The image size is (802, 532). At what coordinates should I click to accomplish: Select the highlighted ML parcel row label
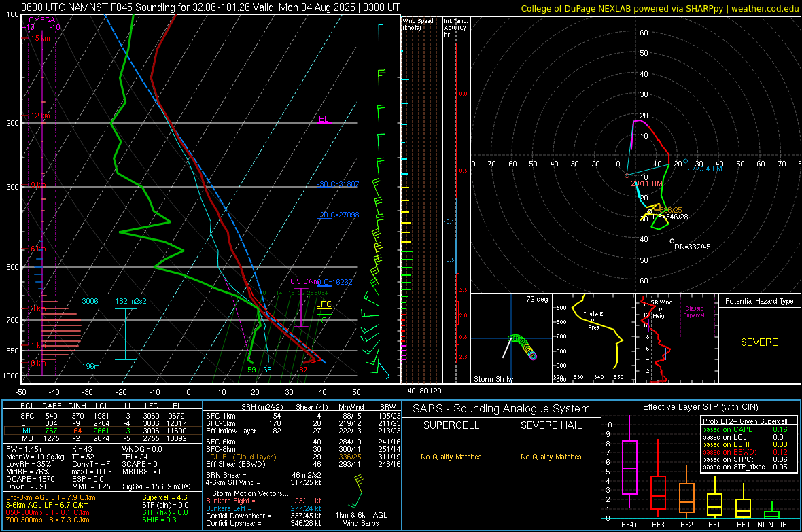click(x=27, y=431)
